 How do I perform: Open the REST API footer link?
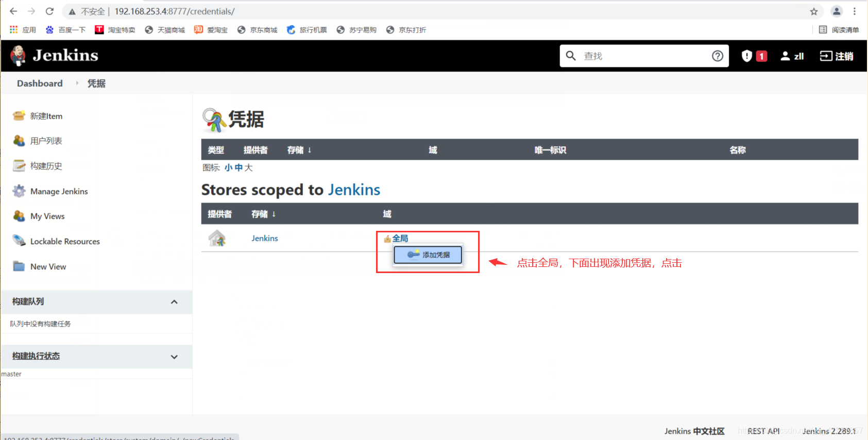[763, 431]
